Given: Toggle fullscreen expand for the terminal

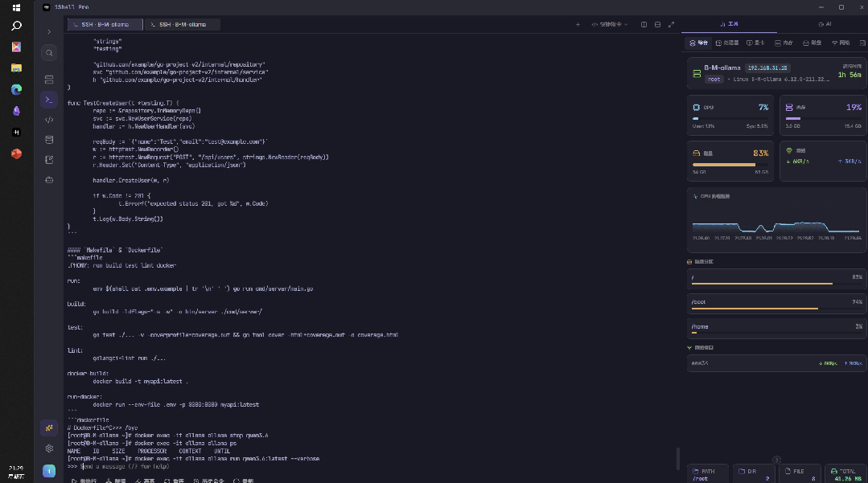Looking at the screenshot, I should [672, 24].
